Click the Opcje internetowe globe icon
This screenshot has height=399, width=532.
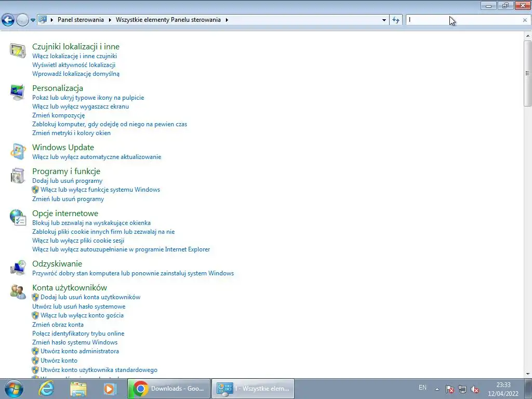click(x=18, y=218)
